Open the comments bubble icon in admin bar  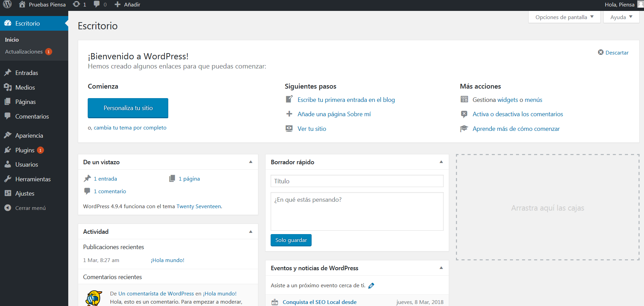pos(97,4)
